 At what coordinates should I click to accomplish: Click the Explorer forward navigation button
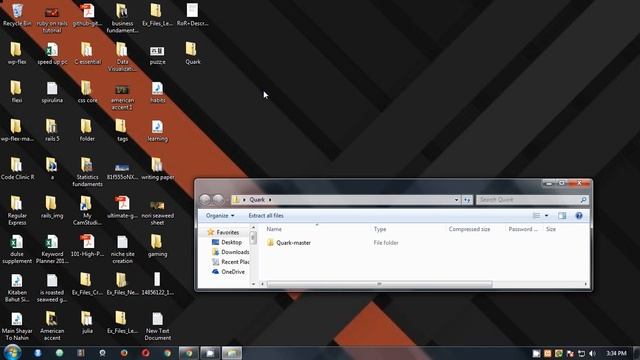point(218,200)
